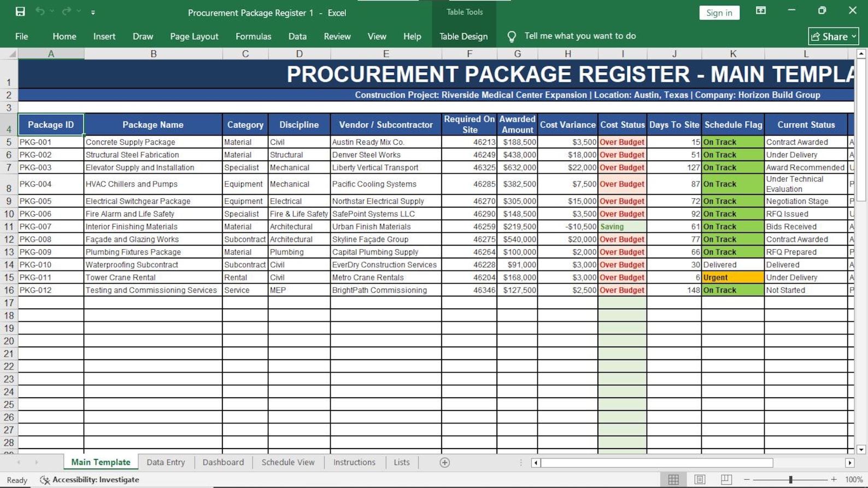Open the File menu

click(22, 37)
